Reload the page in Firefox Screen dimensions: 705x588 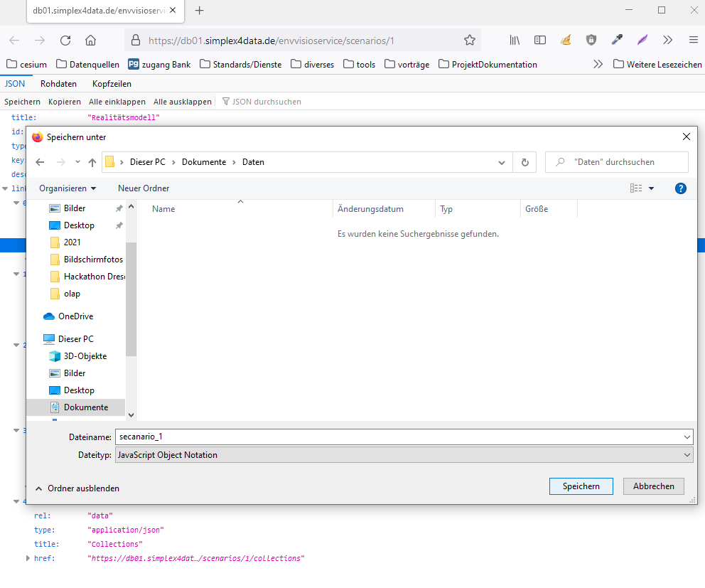click(x=65, y=40)
